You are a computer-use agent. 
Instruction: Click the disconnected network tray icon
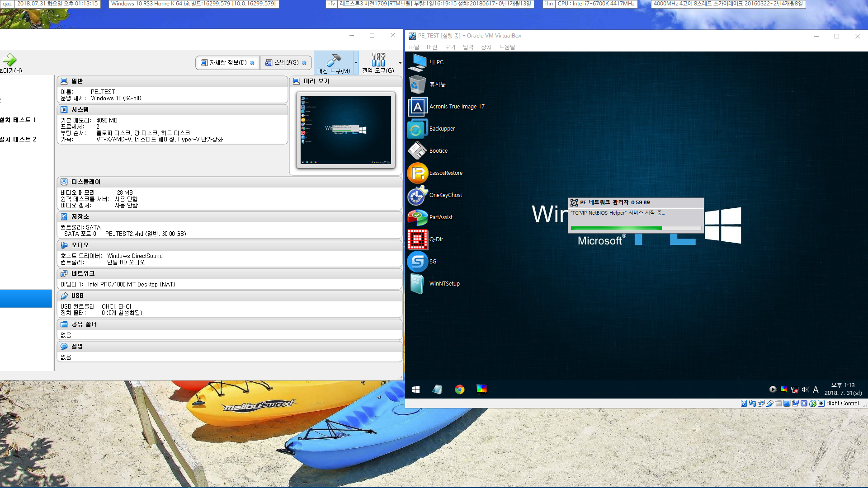794,389
